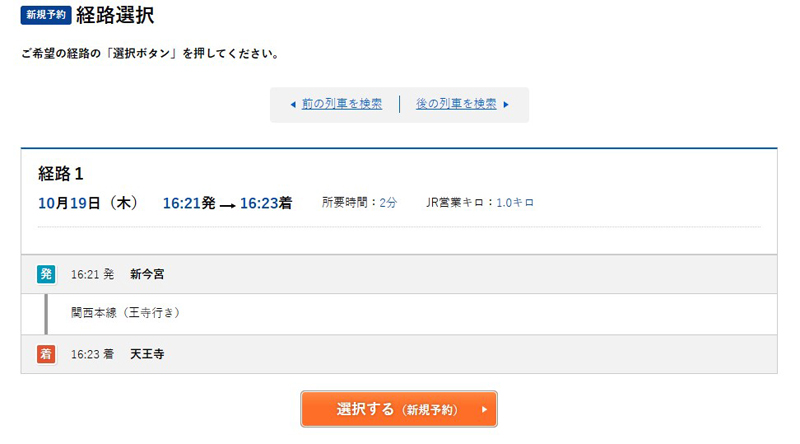
Task: Click the right triangle arrow after 後の列車を検索
Action: click(x=506, y=105)
